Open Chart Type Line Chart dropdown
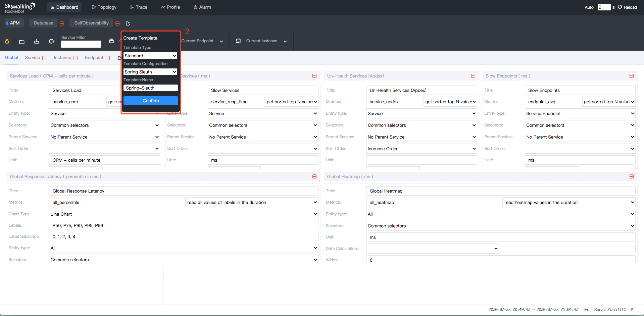Image resolution: width=644 pixels, height=316 pixels. click(x=184, y=214)
